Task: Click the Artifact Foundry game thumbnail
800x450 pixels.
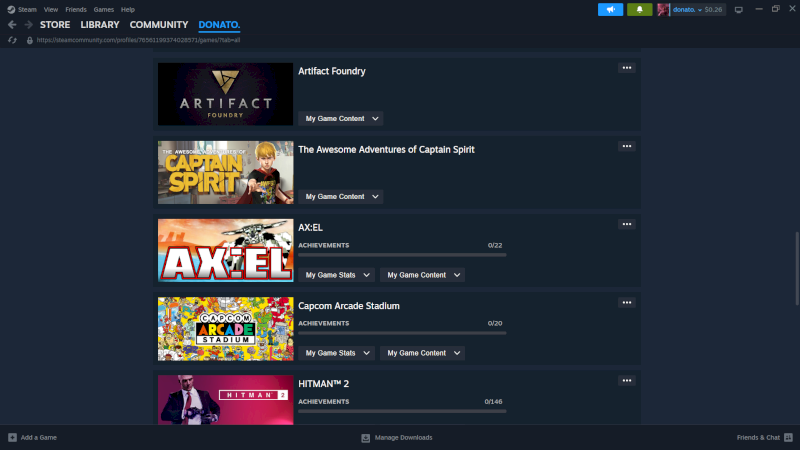Action: pyautogui.click(x=226, y=94)
